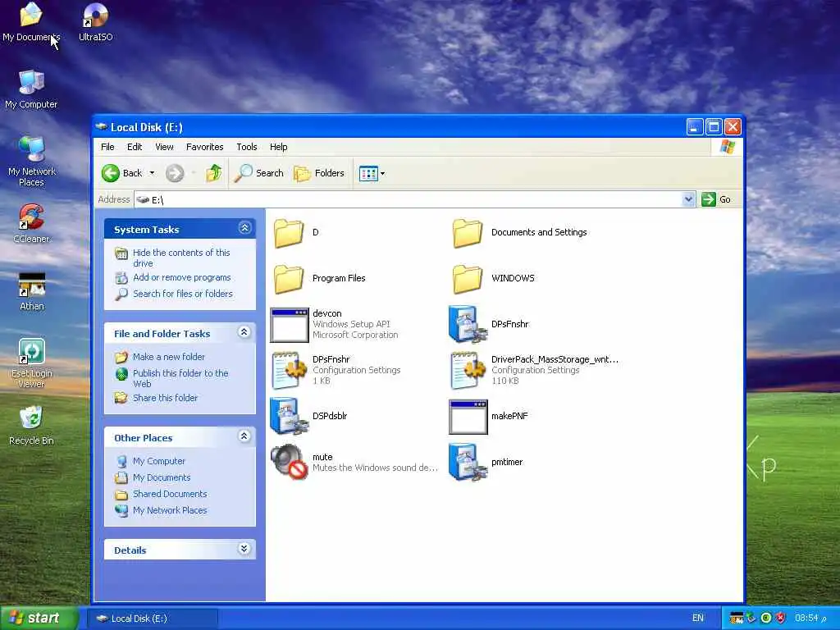The height and width of the screenshot is (630, 840).
Task: Click Add or remove programs link
Action: [182, 277]
